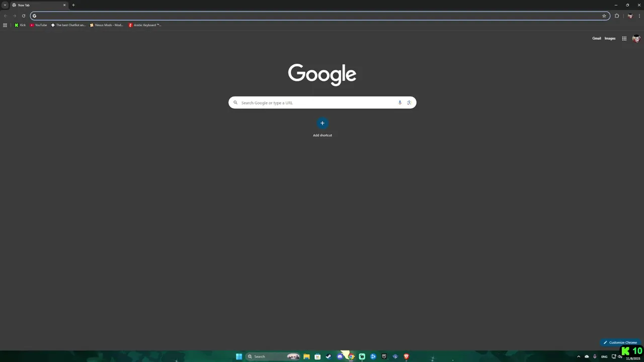The width and height of the screenshot is (644, 362).
Task: Start voice search with microphone icon
Action: [x=400, y=103]
